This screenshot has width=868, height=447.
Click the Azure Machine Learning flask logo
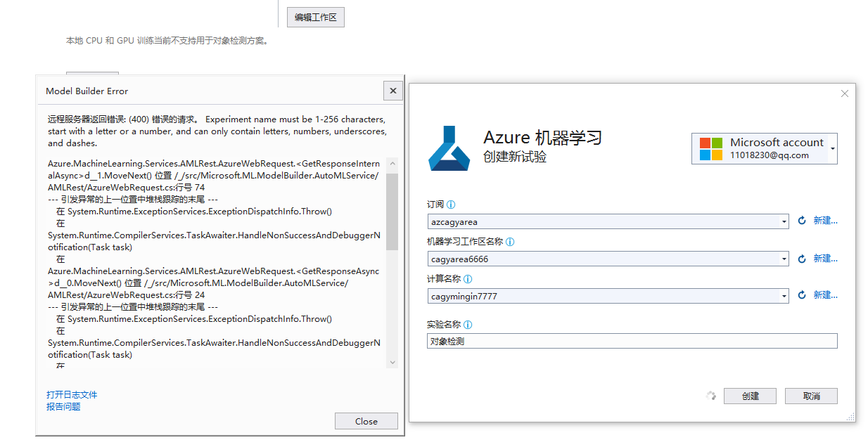[449, 148]
